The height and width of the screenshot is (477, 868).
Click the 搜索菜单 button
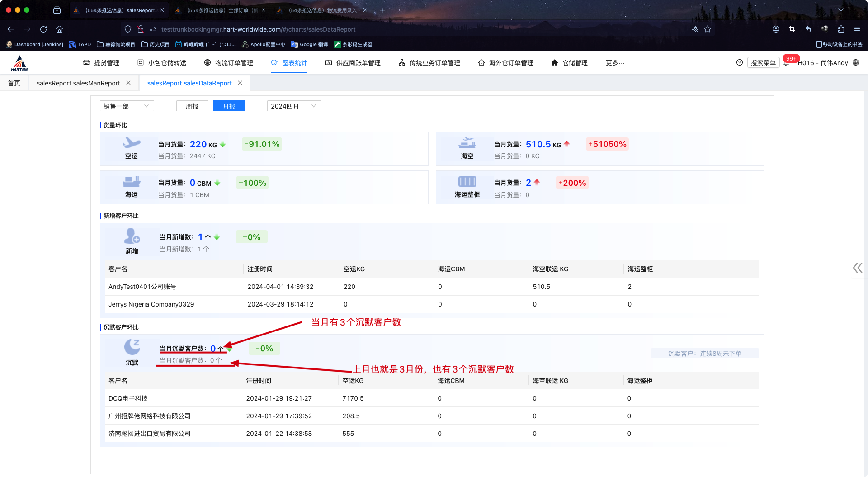[763, 63]
